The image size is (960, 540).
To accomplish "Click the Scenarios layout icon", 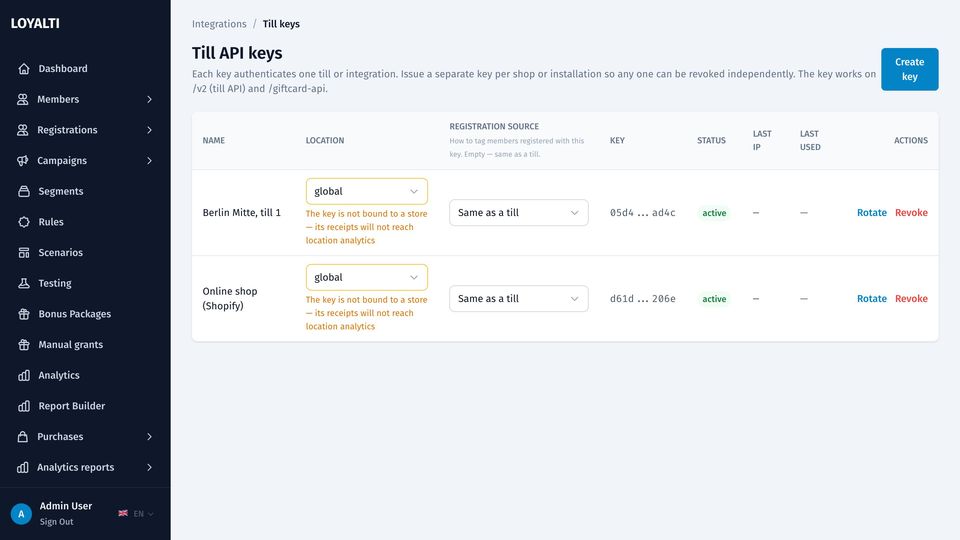I will pos(24,252).
